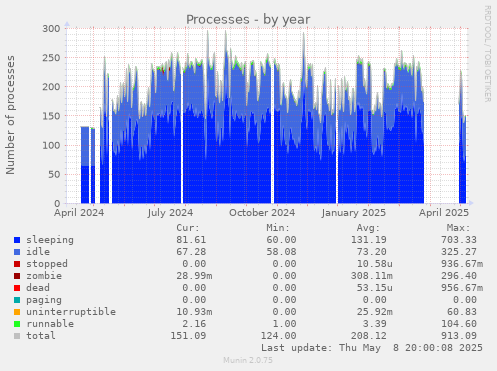
Task: Click zombie max value 296.40
Action: [459, 276]
